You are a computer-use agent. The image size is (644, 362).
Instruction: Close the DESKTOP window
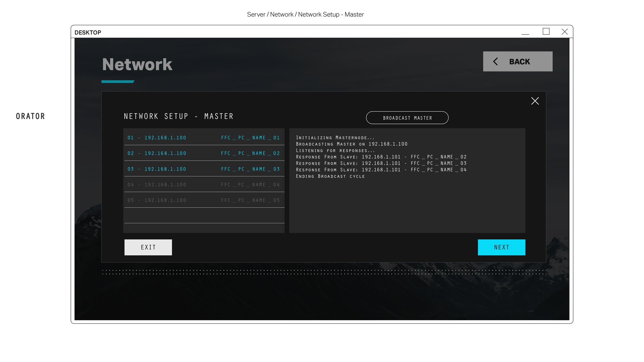565,32
